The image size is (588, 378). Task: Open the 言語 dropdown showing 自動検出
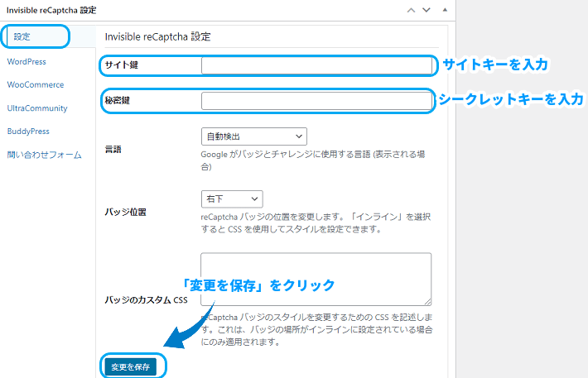pyautogui.click(x=254, y=136)
